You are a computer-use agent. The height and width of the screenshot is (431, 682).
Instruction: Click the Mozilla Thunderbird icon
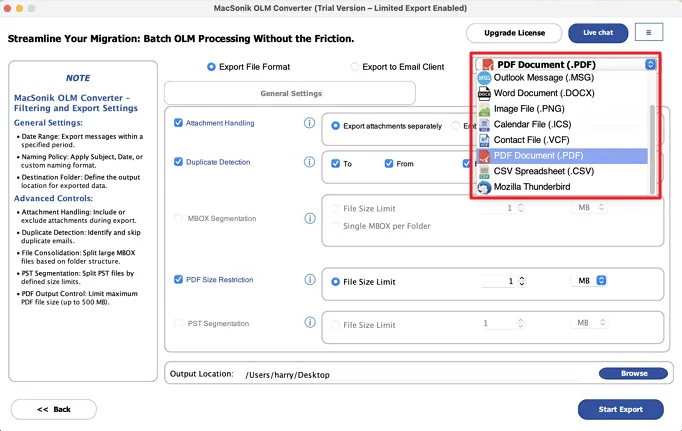point(484,187)
